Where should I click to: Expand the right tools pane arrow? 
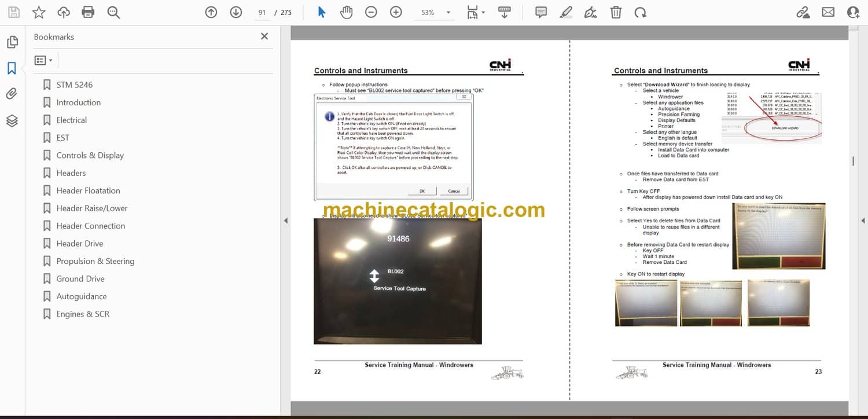tap(863, 220)
